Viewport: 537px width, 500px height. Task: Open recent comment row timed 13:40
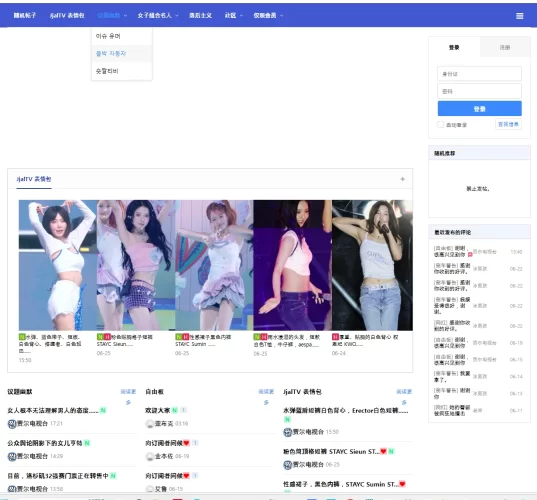coord(478,251)
